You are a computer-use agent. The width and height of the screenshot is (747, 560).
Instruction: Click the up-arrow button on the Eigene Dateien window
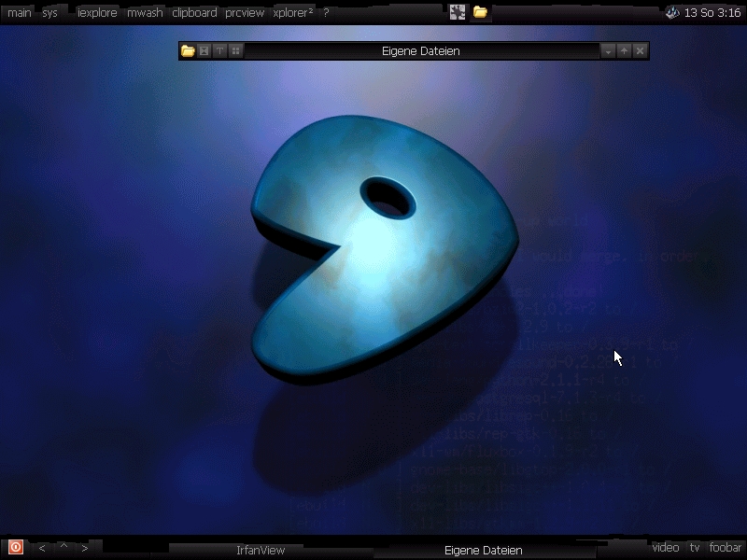(624, 51)
